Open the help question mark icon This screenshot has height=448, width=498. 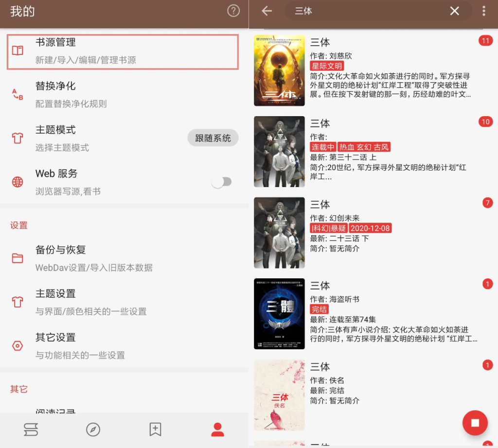tap(233, 11)
